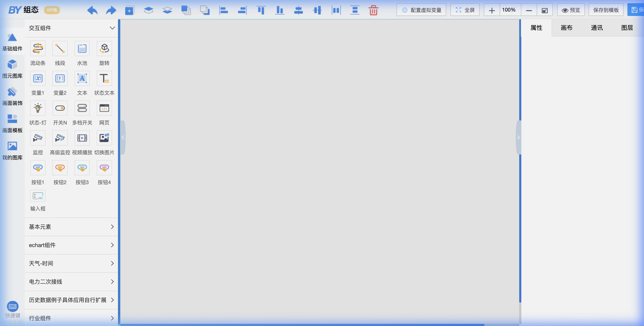This screenshot has width=644, height=326.
Task: Expand the 电力二次接线 section
Action: (x=71, y=282)
